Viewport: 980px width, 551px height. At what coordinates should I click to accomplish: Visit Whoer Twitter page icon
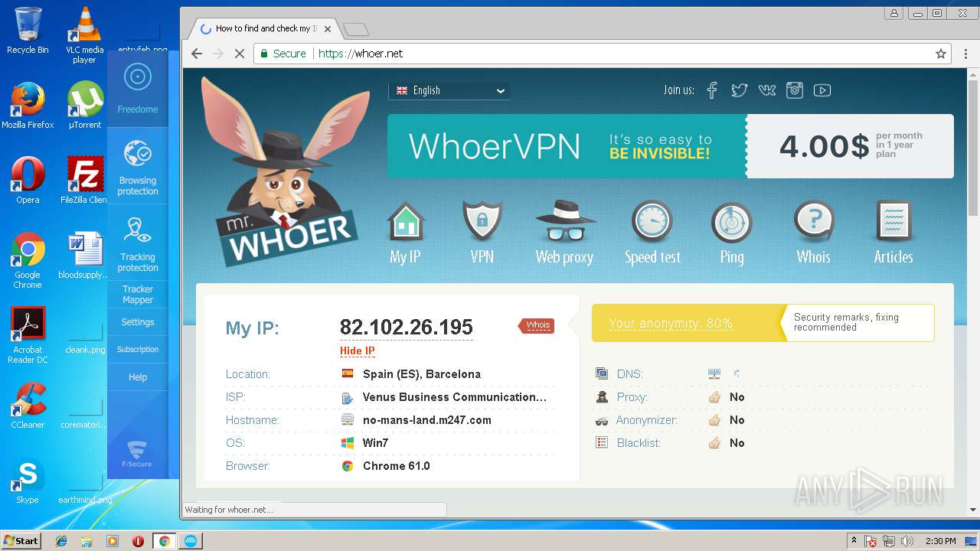[739, 90]
